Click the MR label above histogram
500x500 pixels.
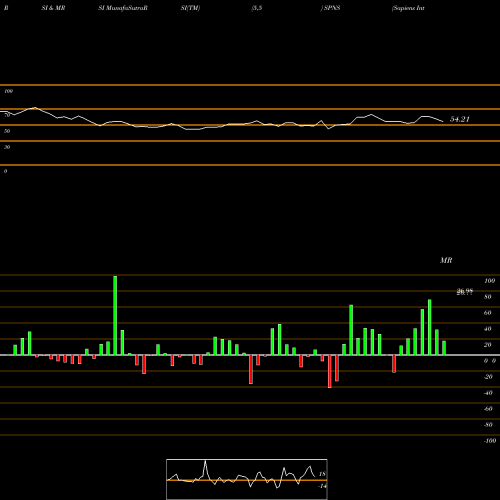point(446,260)
